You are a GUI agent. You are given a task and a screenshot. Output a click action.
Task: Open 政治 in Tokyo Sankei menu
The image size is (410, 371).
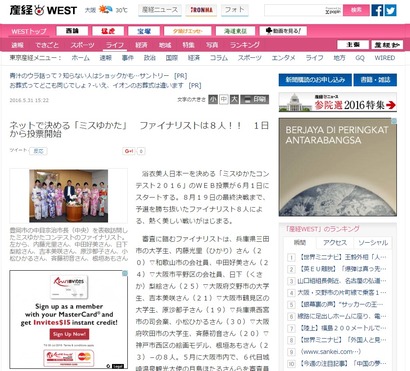(150, 58)
